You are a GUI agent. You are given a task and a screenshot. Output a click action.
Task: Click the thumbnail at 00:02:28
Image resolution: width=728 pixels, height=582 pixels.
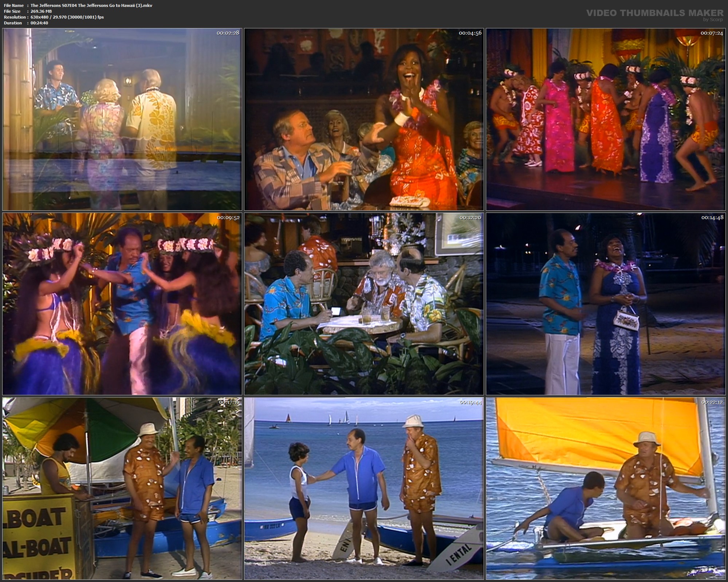click(122, 119)
